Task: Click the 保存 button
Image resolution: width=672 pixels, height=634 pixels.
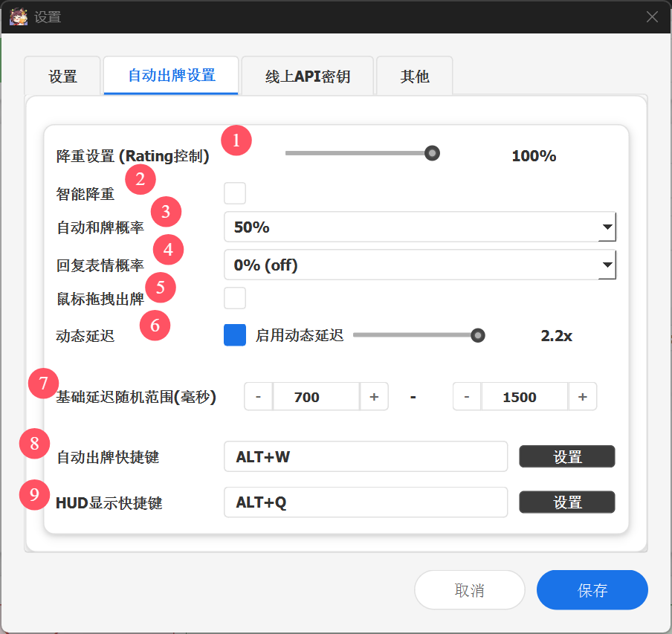Action: click(x=592, y=589)
